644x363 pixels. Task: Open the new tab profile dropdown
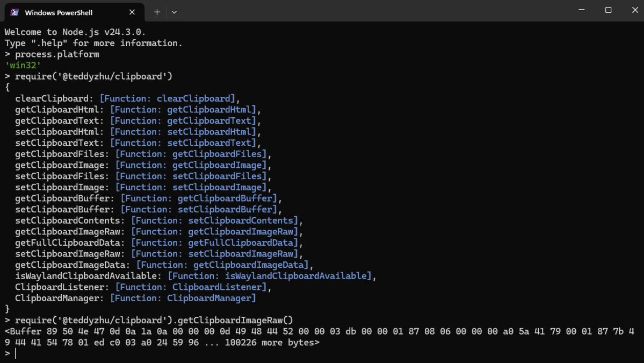(174, 12)
